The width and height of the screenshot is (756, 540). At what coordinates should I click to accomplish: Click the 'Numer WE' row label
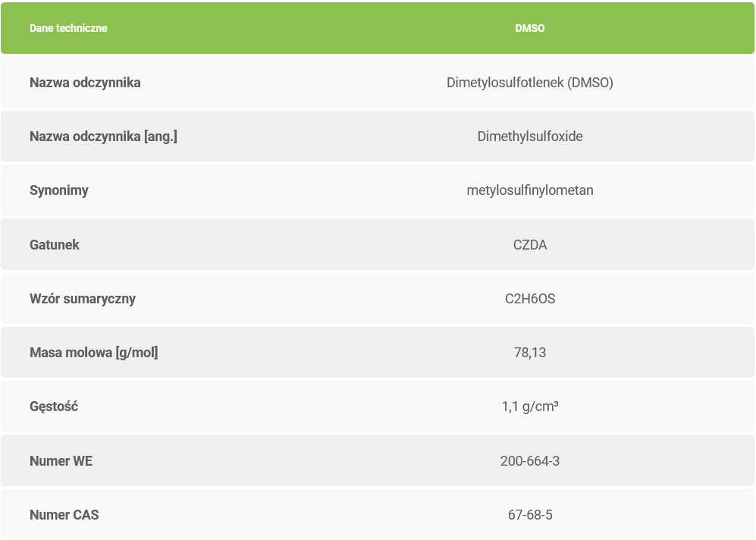(x=61, y=460)
